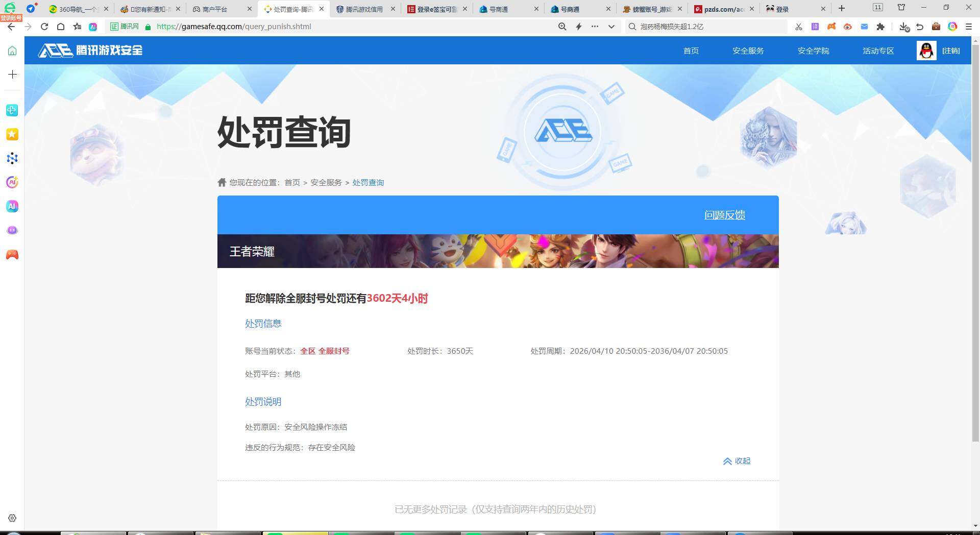Open the 问题反馈 feedback link
Viewport: 980px width, 535px height.
click(725, 215)
